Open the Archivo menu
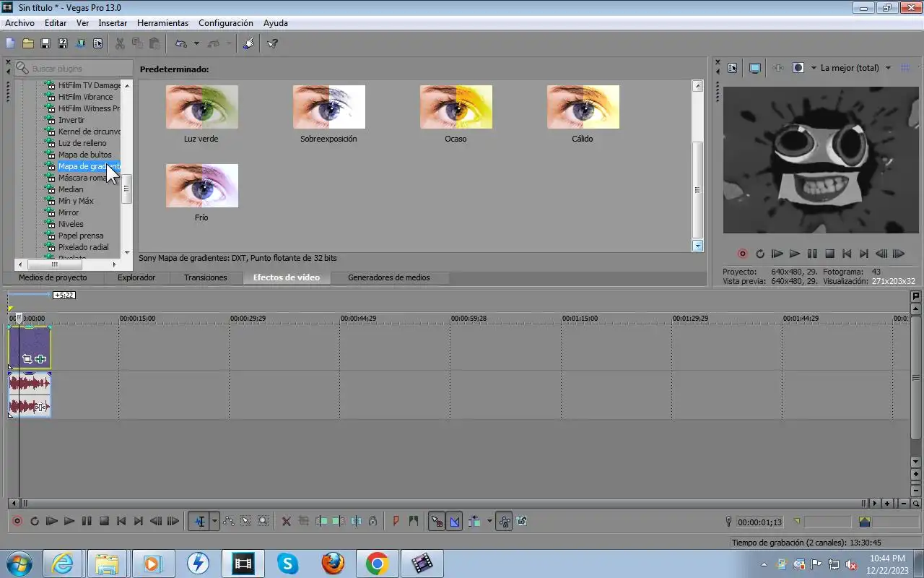Screen dimensions: 924x578 [19, 23]
